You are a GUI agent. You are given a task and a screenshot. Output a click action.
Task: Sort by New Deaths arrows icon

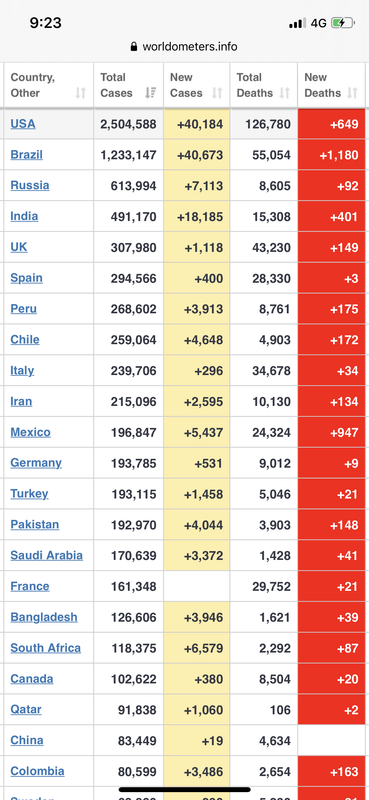point(353,93)
